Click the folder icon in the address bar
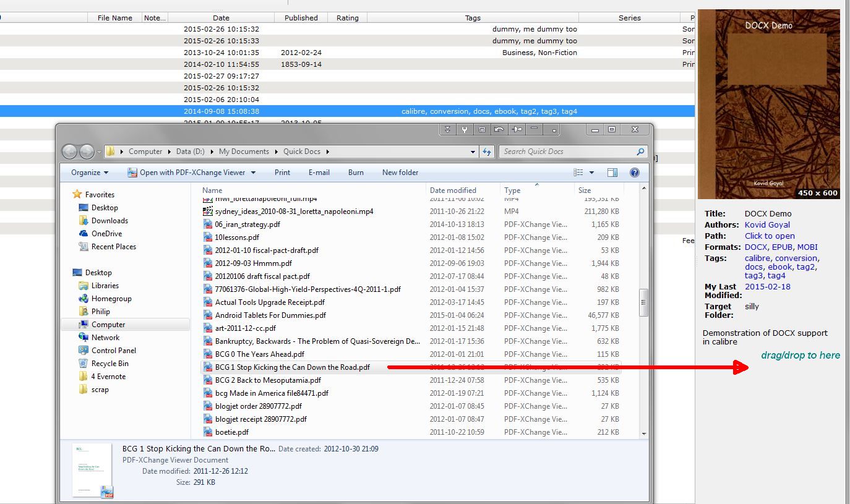 (110, 152)
